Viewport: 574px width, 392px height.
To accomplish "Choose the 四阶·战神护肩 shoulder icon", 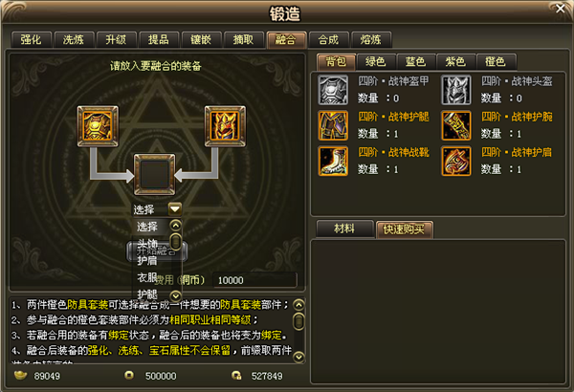I will (455, 161).
